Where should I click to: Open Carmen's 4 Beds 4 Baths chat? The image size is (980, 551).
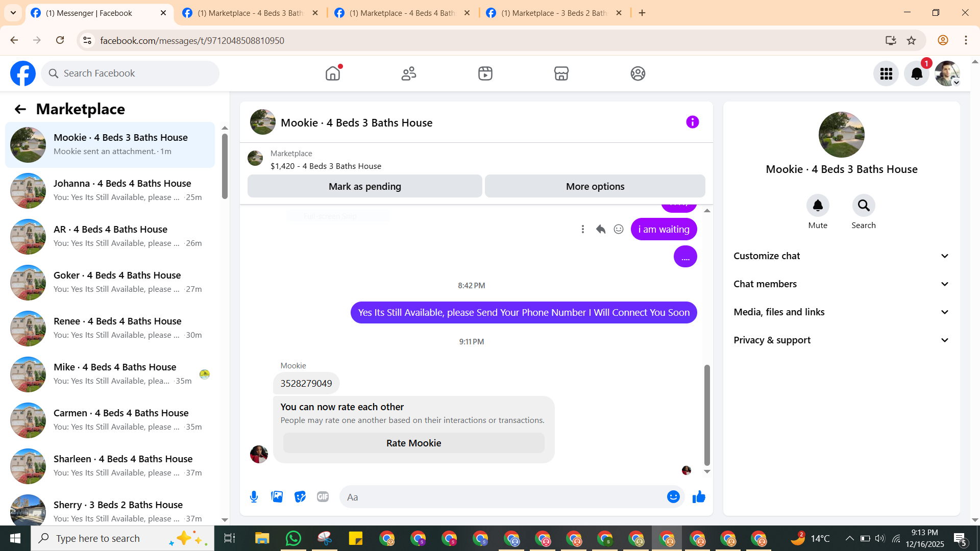pyautogui.click(x=110, y=420)
